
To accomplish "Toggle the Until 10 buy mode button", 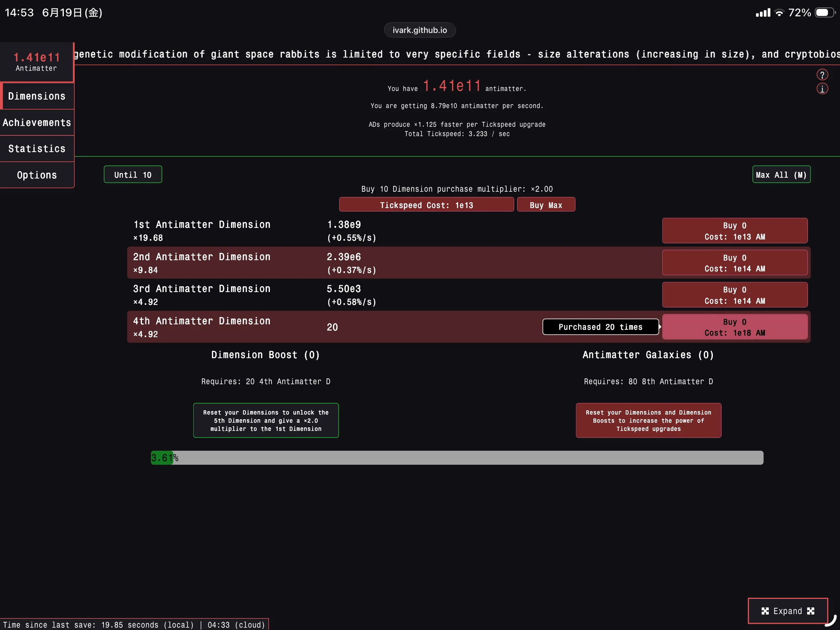I will click(x=133, y=175).
